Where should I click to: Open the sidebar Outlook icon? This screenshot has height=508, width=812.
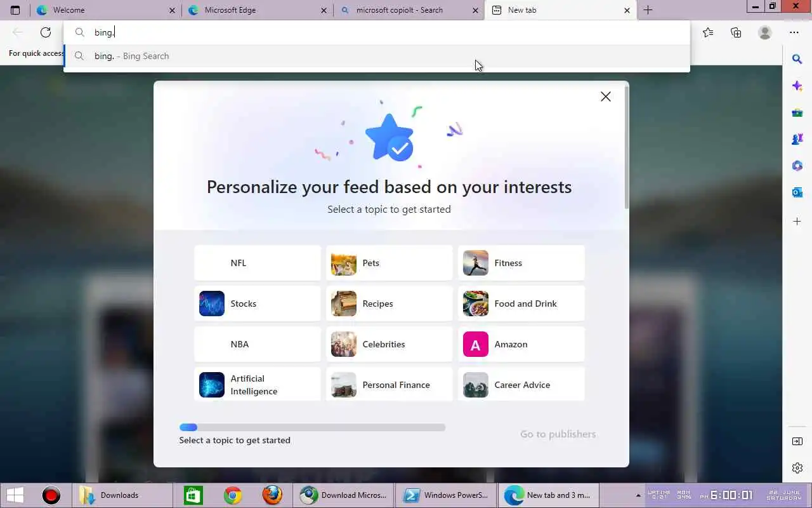(797, 192)
